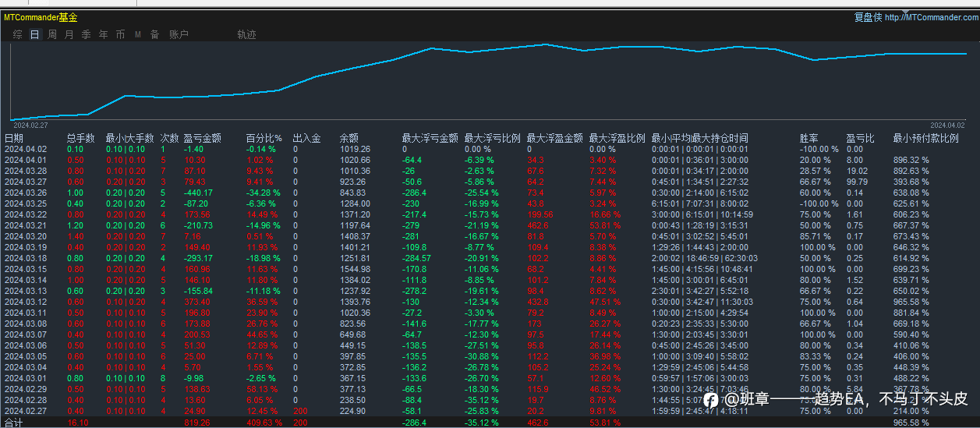980x428 pixels.
Task: Click the 复盘侠 label link
Action: point(868,17)
